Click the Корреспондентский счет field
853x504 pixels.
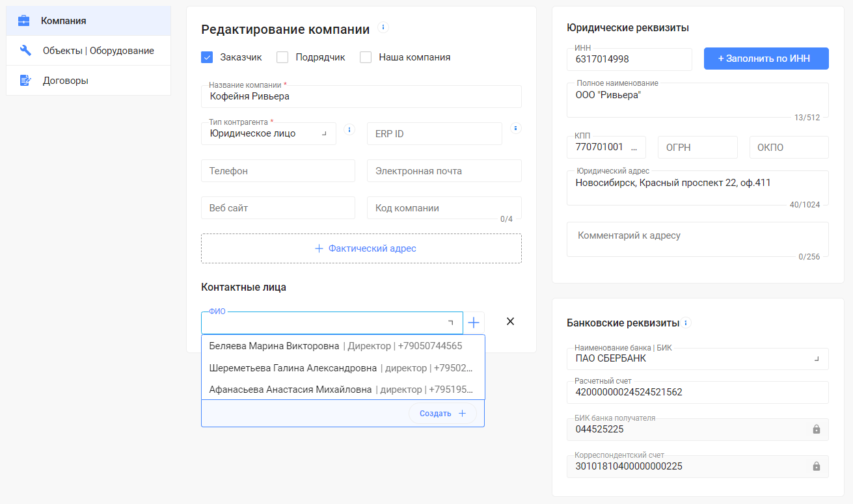(x=697, y=466)
